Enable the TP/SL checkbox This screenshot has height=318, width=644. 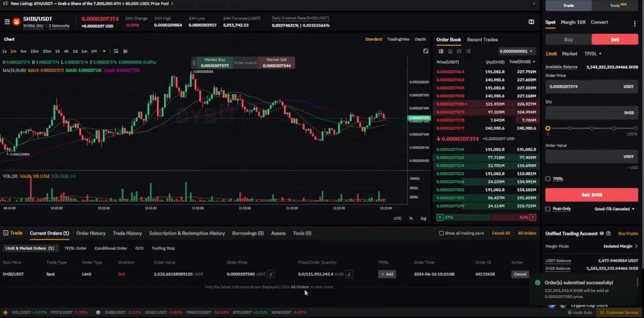(x=548, y=179)
